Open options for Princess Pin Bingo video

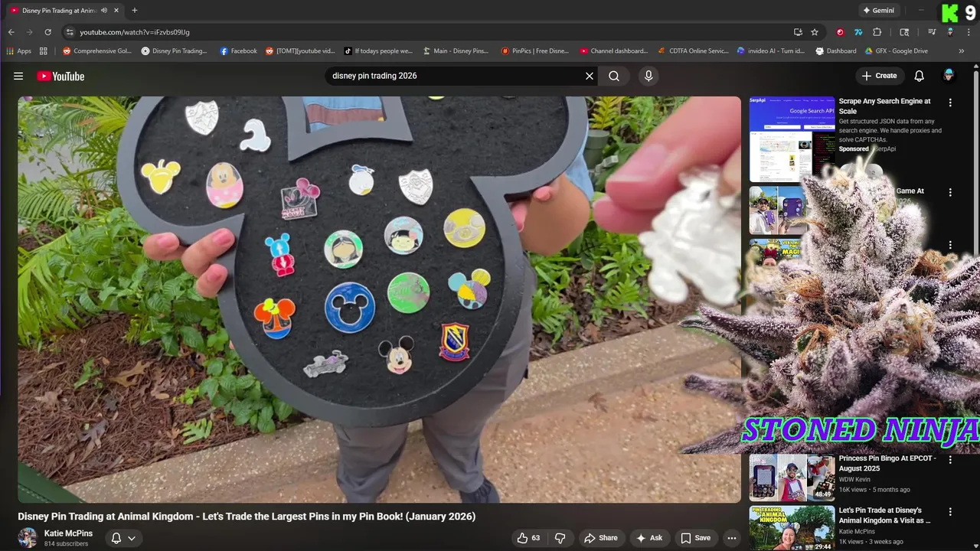950,460
